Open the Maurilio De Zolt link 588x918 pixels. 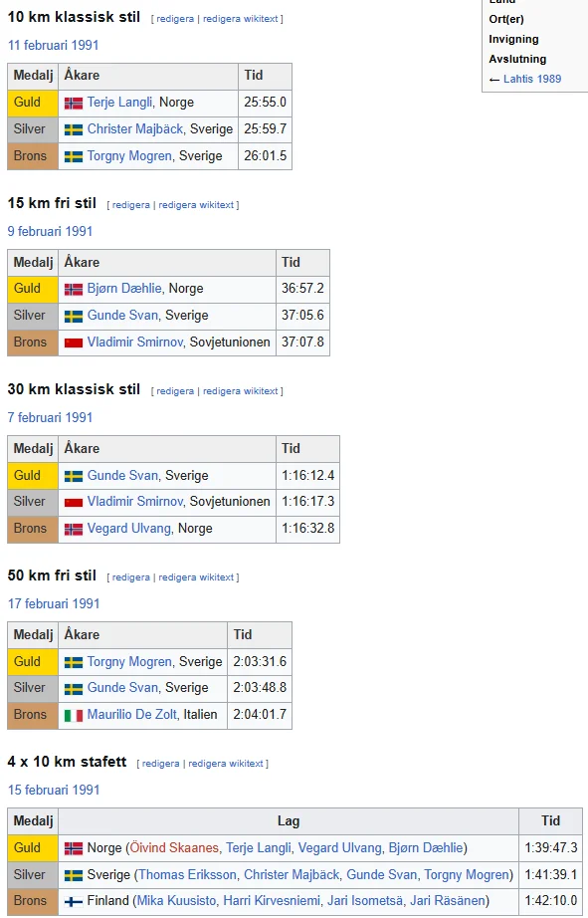coord(131,714)
